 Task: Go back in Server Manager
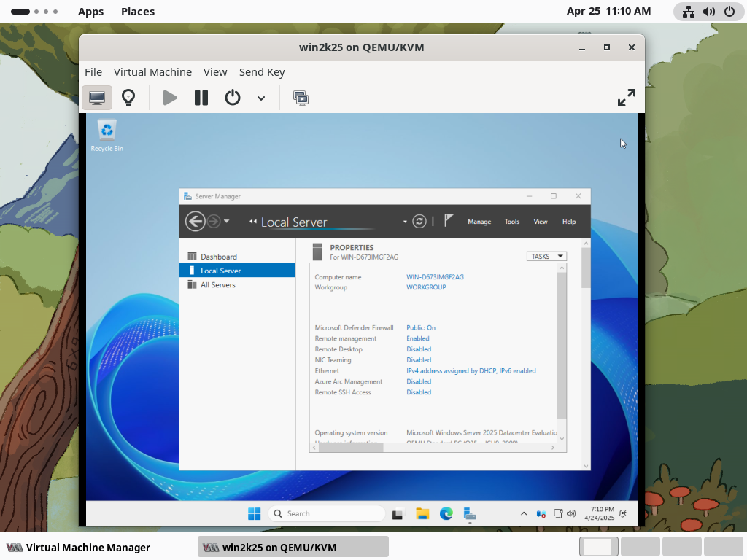point(196,222)
